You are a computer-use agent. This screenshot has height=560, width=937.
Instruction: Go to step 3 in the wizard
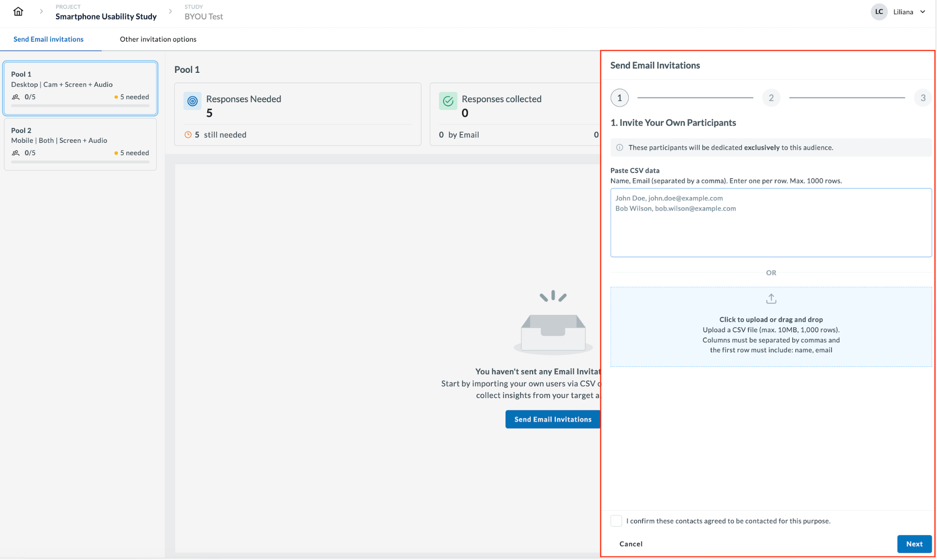923,98
